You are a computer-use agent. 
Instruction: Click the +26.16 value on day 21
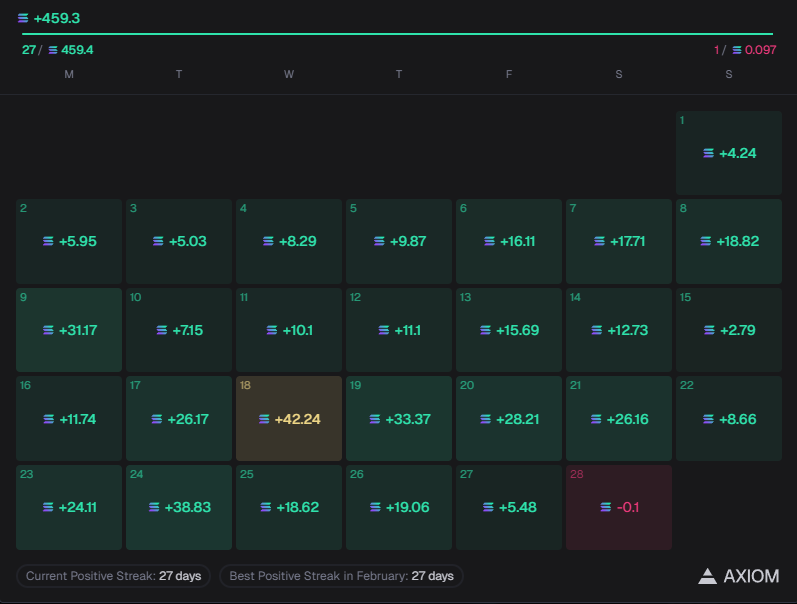point(627,419)
